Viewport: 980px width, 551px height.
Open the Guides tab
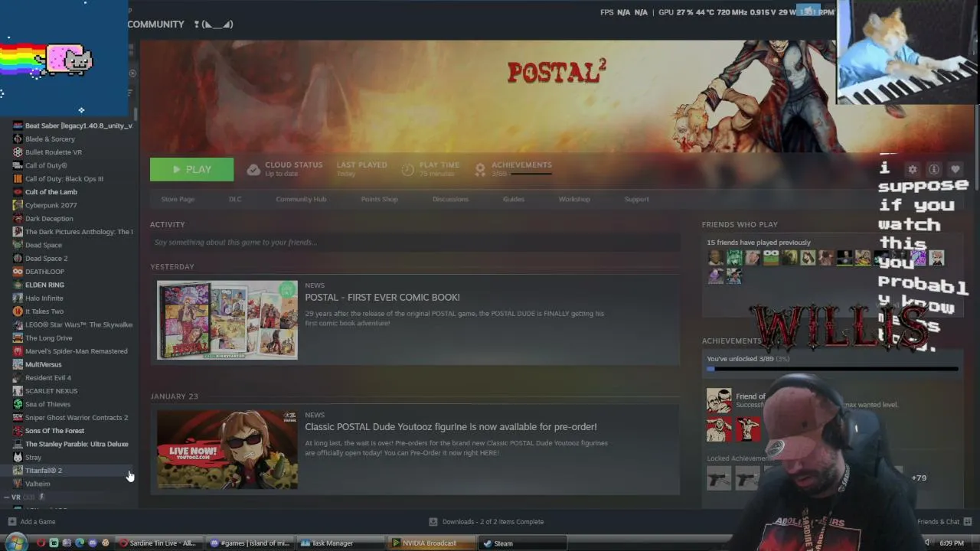(514, 199)
